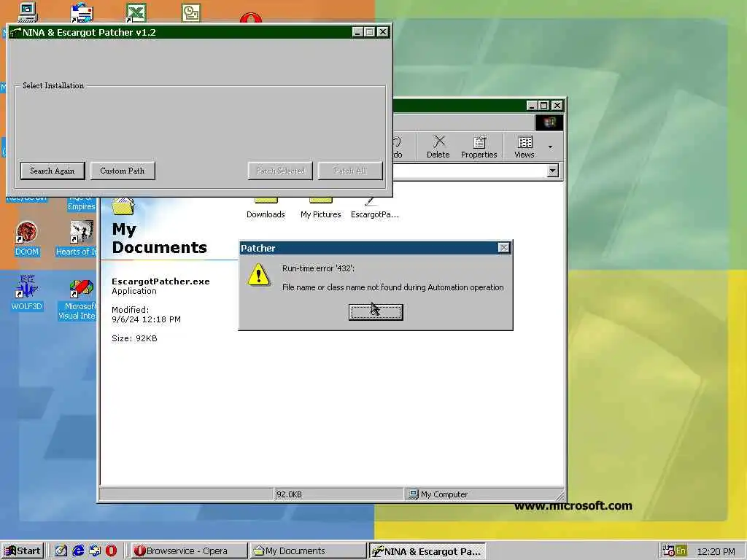Click the Outlook Express quick launch icon

(x=95, y=551)
